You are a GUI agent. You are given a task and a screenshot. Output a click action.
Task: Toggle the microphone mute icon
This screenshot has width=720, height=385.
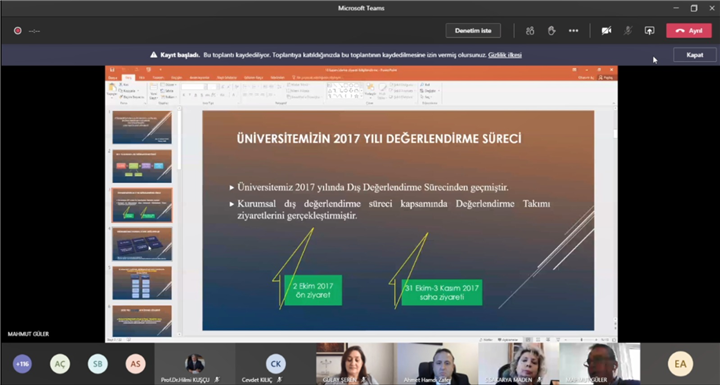(628, 31)
